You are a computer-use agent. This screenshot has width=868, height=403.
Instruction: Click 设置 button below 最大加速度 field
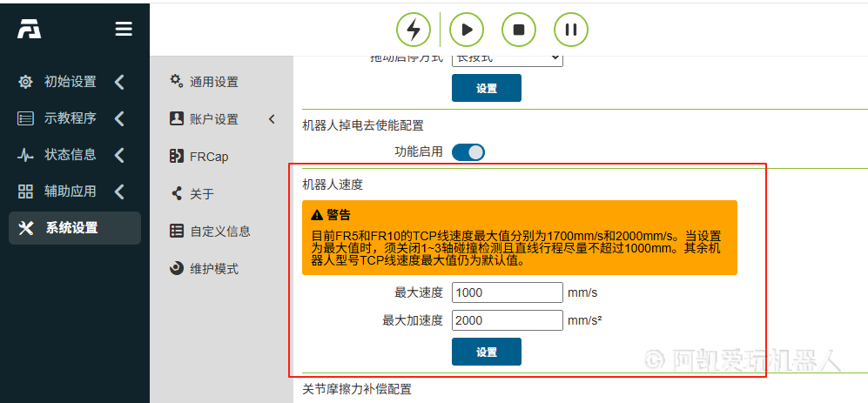coord(487,352)
